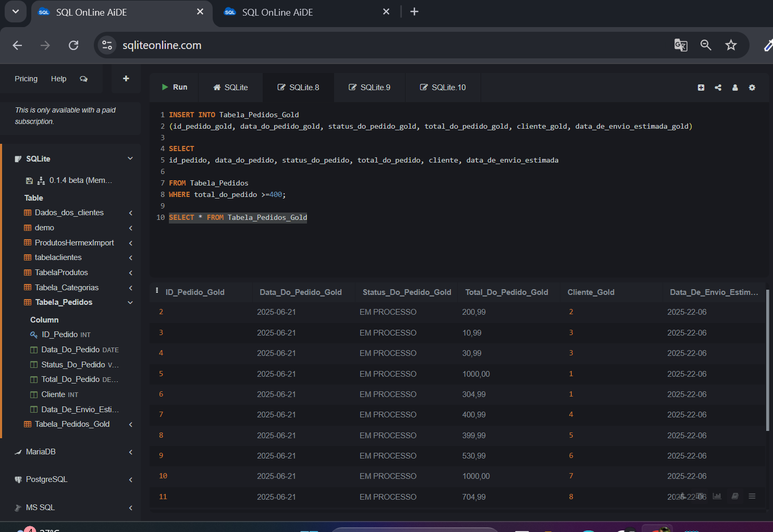The image size is (773, 532).
Task: Open the results bar chart icon
Action: tap(717, 496)
